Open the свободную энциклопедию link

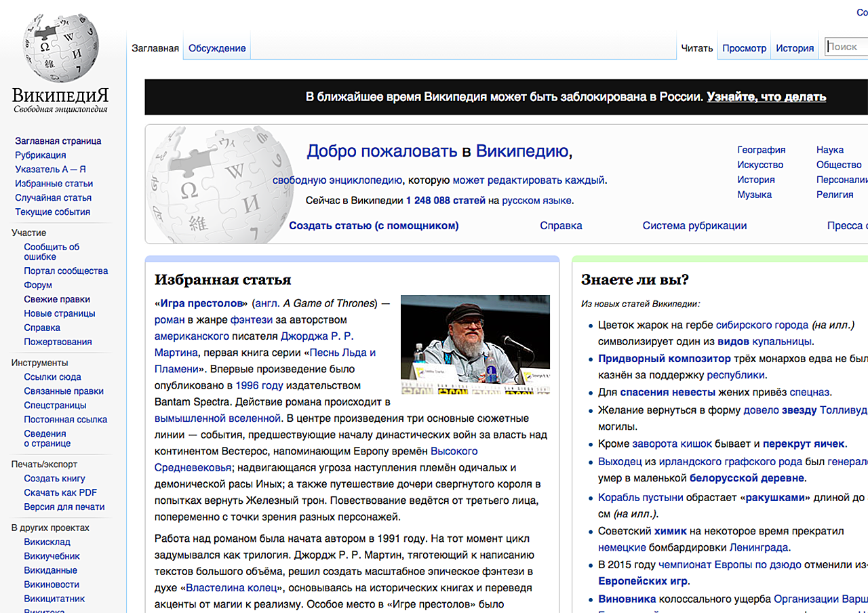click(338, 180)
